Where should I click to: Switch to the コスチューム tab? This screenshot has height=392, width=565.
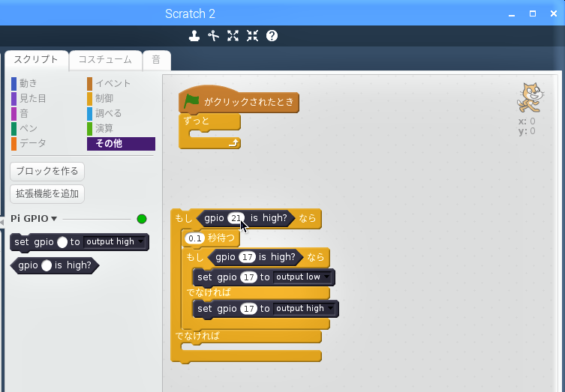[x=105, y=60]
